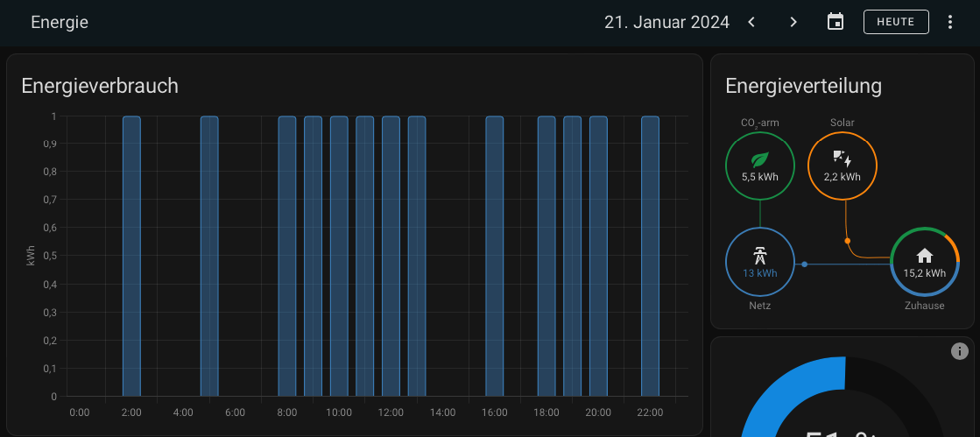
Task: Click the 5:00 energy consumption bar
Action: (x=209, y=256)
